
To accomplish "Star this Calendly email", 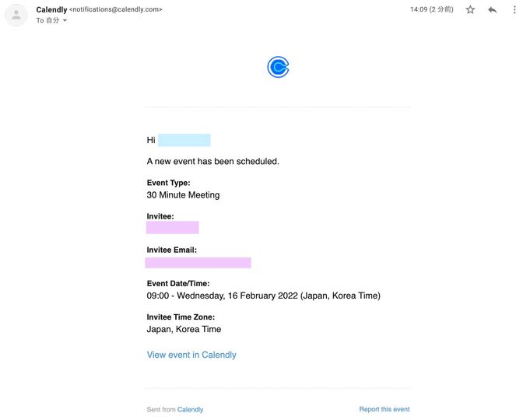I will (470, 9).
